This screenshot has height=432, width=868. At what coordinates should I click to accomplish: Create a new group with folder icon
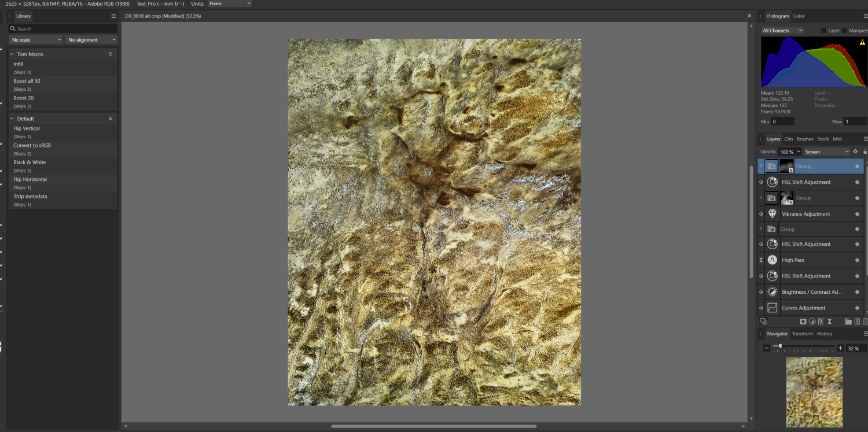[x=848, y=322]
